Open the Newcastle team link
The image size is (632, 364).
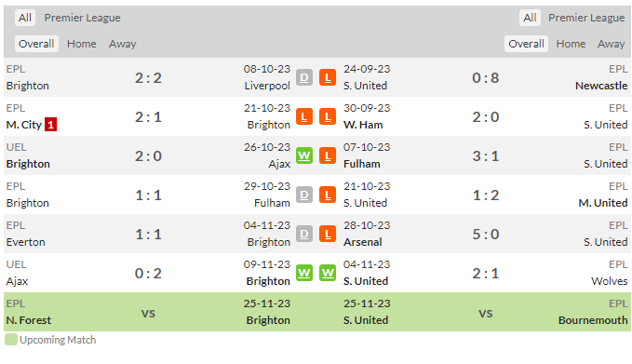point(601,86)
